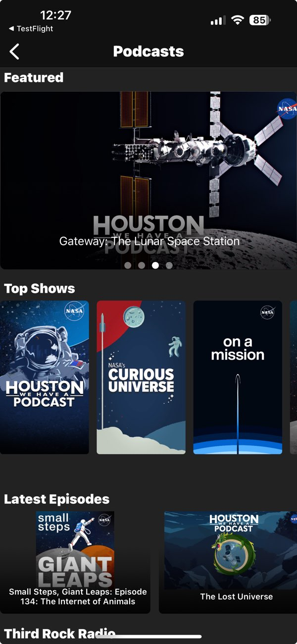Tap the Featured section heading
The image size is (297, 644).
point(34,77)
